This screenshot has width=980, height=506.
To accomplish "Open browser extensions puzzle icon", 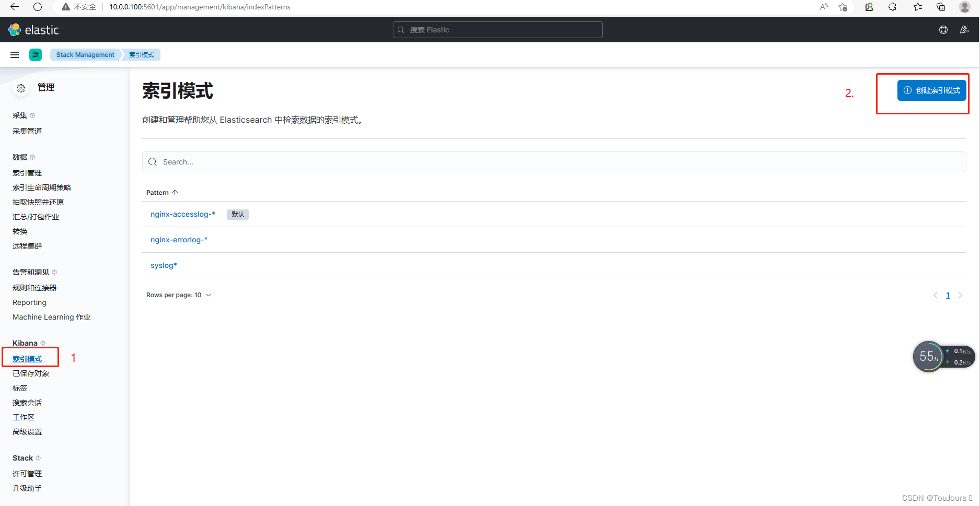I will pos(892,7).
